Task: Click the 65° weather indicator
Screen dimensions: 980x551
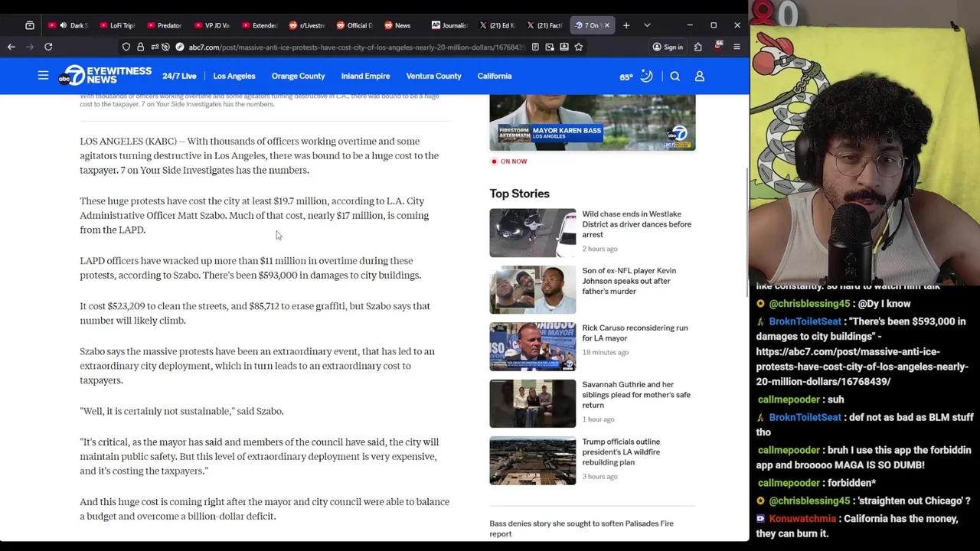Action: [x=635, y=76]
